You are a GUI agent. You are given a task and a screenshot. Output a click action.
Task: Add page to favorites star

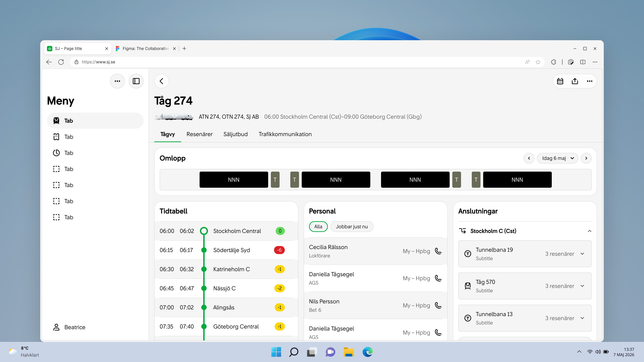(x=538, y=62)
